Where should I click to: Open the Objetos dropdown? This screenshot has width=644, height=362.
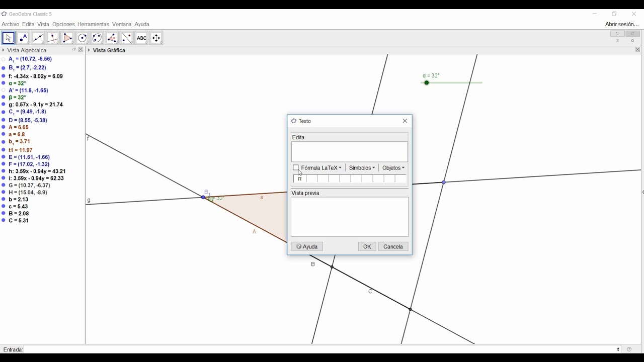(393, 168)
